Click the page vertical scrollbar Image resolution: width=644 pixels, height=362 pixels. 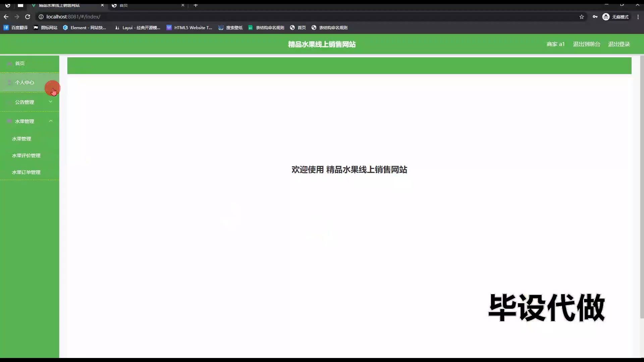click(x=642, y=188)
